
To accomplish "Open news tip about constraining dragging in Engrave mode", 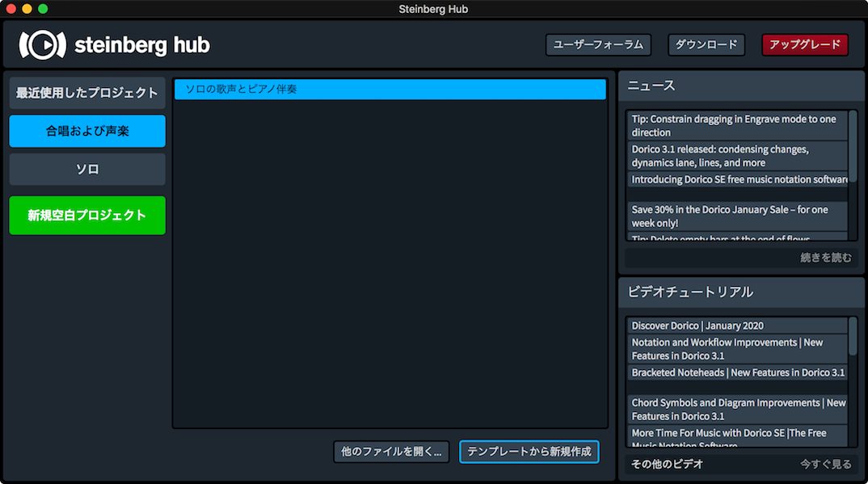I will (x=737, y=125).
